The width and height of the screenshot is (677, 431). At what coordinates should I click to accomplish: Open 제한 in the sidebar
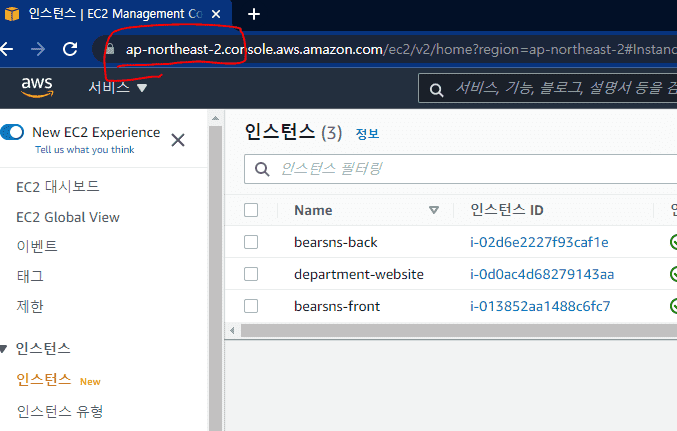(x=30, y=306)
